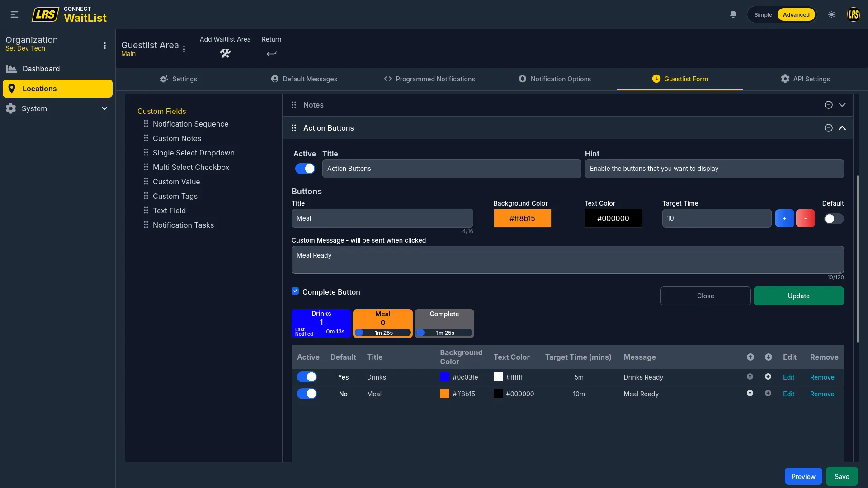Click the button Title field containing Meal
868x488 pixels.
382,218
